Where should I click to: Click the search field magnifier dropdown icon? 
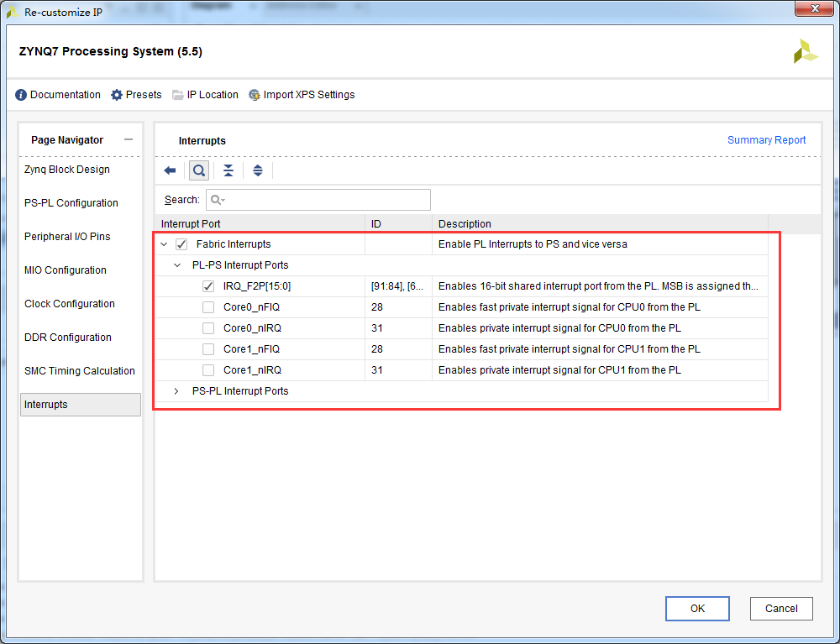tap(218, 200)
